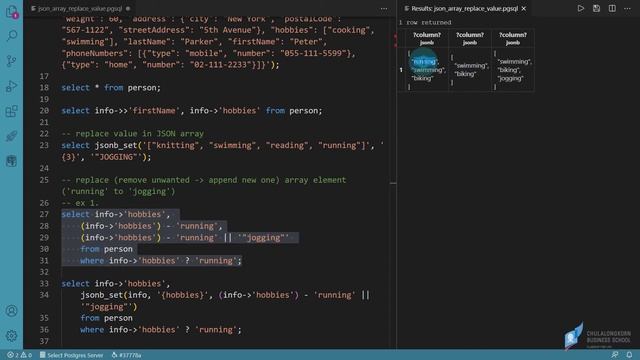Close the Results: json_array_replace_value.pgsql tab

point(524,8)
